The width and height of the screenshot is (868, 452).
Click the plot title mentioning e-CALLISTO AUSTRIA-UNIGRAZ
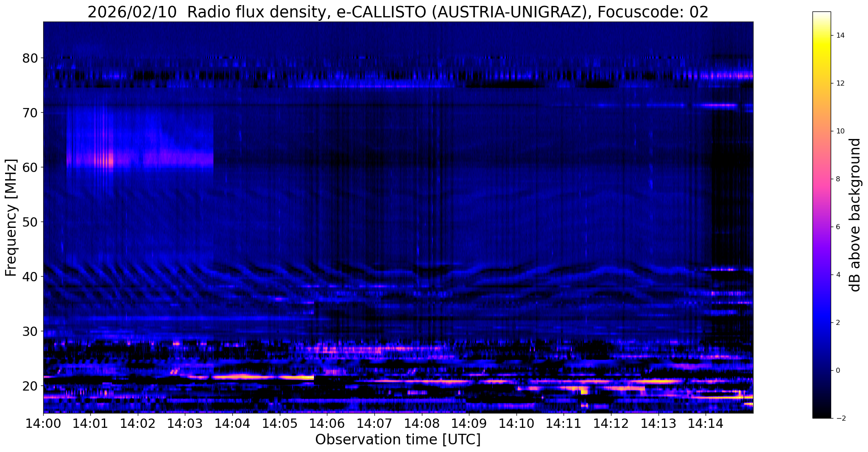(x=398, y=12)
